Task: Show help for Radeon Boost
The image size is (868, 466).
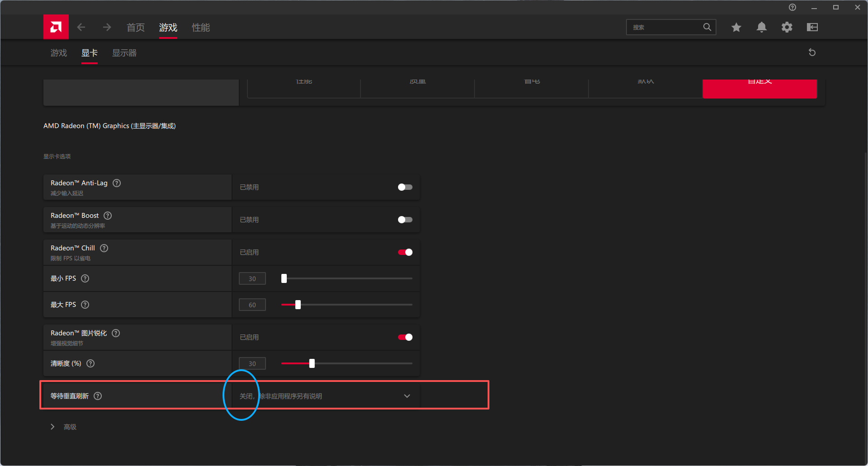Action: [108, 216]
